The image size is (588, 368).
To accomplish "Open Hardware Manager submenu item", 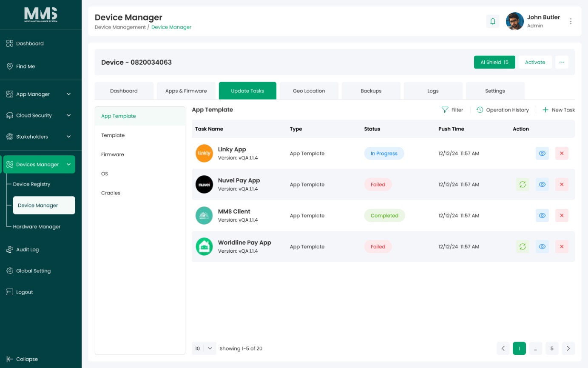I will pos(37,227).
